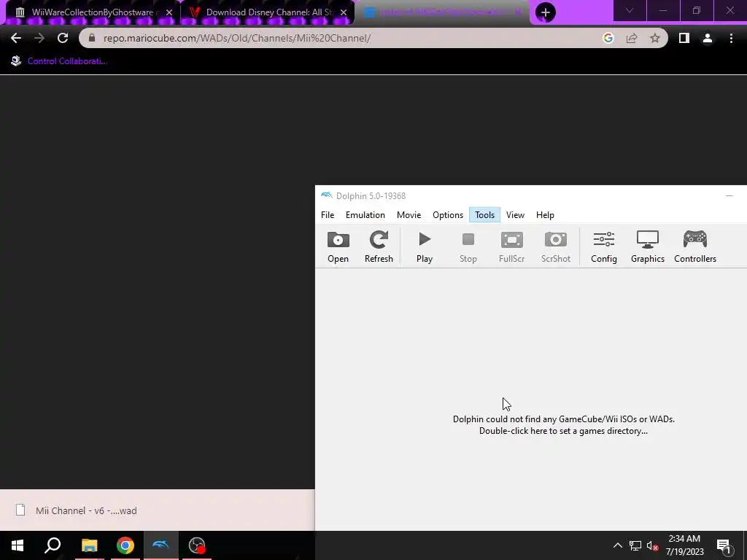This screenshot has height=560, width=747.
Task: Click the FullScr toolbar icon
Action: (x=511, y=246)
